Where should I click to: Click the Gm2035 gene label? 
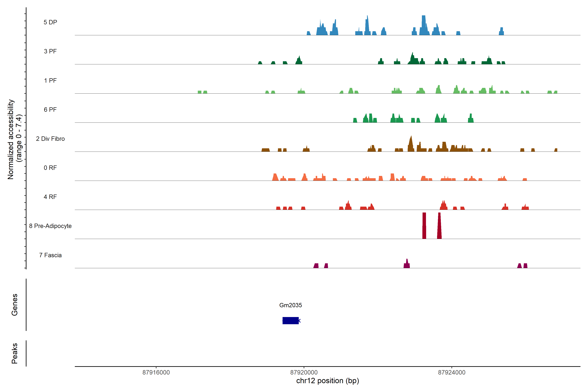click(x=291, y=305)
